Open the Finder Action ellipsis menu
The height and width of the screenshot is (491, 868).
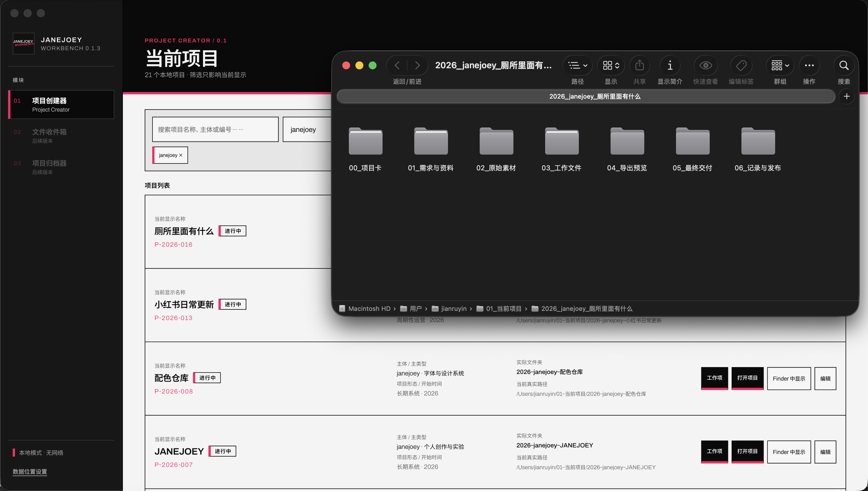(x=809, y=65)
